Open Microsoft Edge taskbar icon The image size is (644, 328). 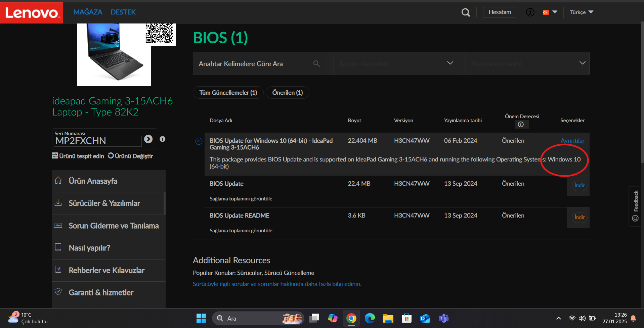tap(370, 318)
